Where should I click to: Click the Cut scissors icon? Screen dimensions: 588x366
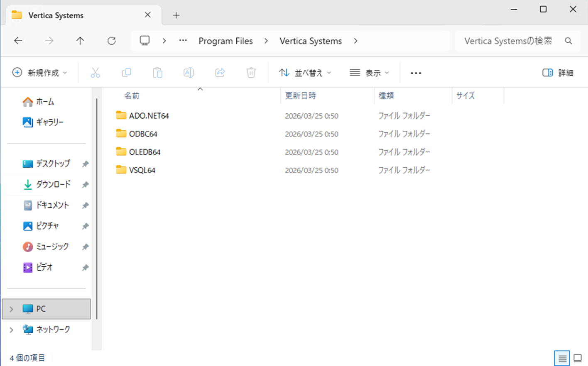pos(95,73)
